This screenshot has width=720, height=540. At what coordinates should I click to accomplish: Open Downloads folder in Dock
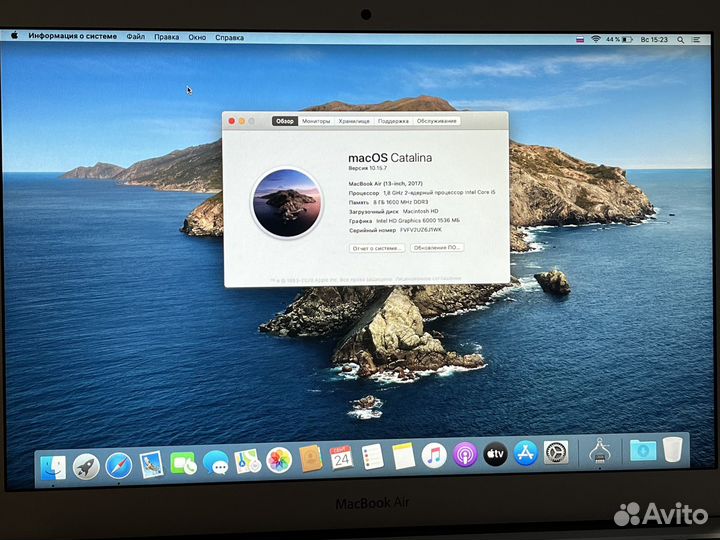tap(643, 450)
